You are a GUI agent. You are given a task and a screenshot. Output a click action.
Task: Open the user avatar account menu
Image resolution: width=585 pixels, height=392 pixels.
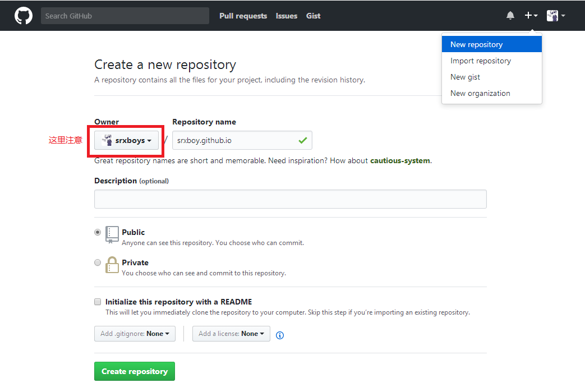coord(555,16)
